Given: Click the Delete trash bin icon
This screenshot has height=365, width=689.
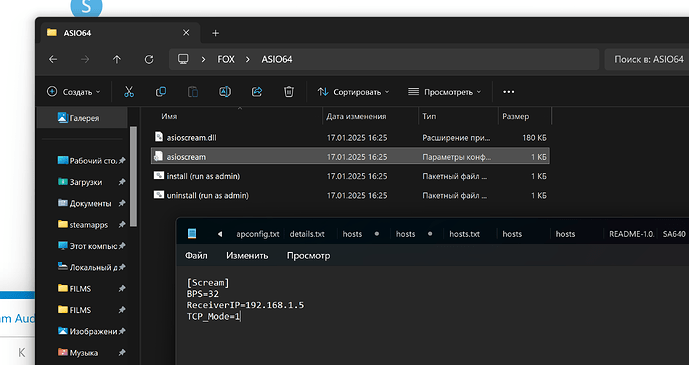Looking at the screenshot, I should pos(289,92).
